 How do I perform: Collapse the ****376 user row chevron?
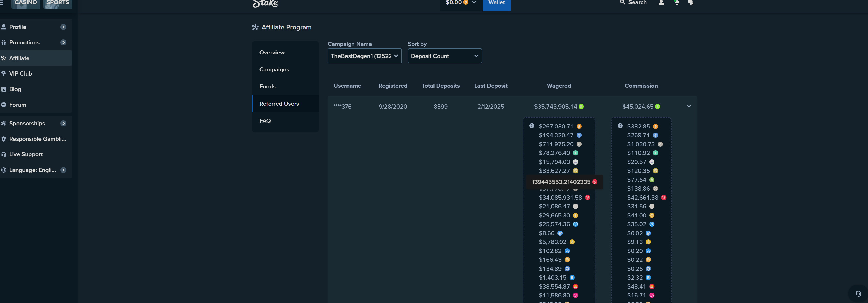(689, 107)
